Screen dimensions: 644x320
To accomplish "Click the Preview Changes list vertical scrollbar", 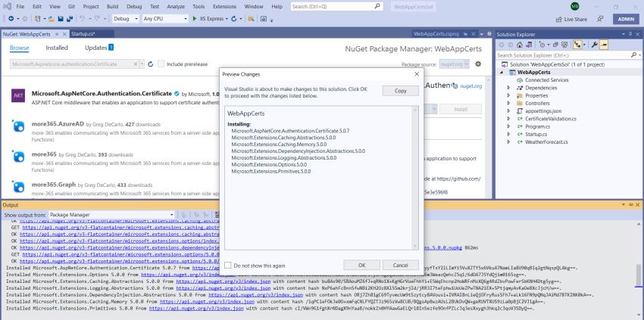I will point(415,178).
